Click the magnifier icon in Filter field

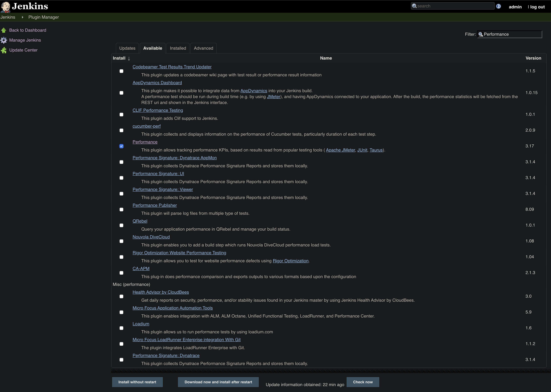[x=481, y=34]
